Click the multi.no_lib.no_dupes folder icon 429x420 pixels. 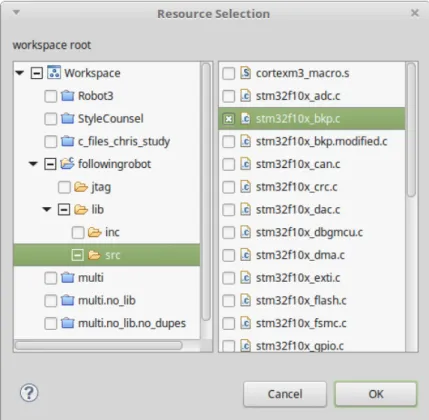pyautogui.click(x=68, y=323)
